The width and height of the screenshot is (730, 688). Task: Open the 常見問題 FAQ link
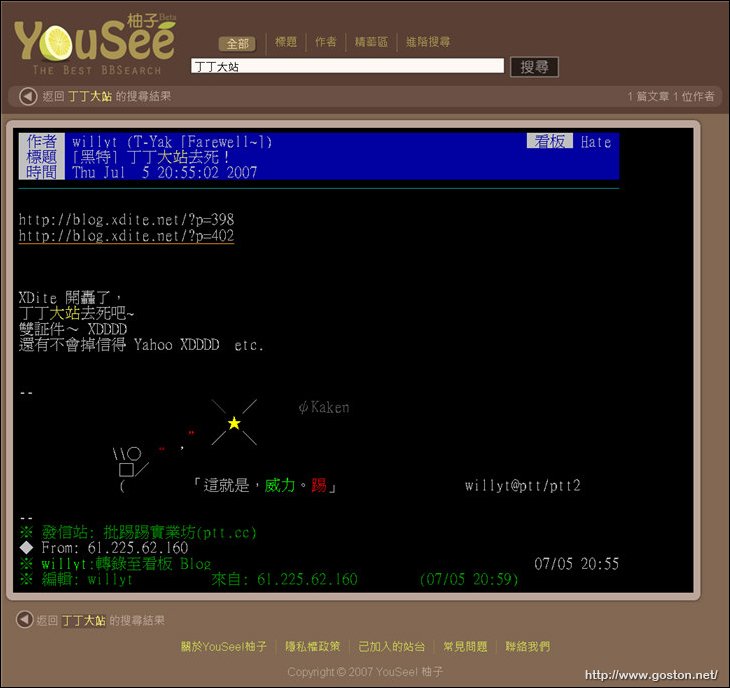pyautogui.click(x=465, y=647)
